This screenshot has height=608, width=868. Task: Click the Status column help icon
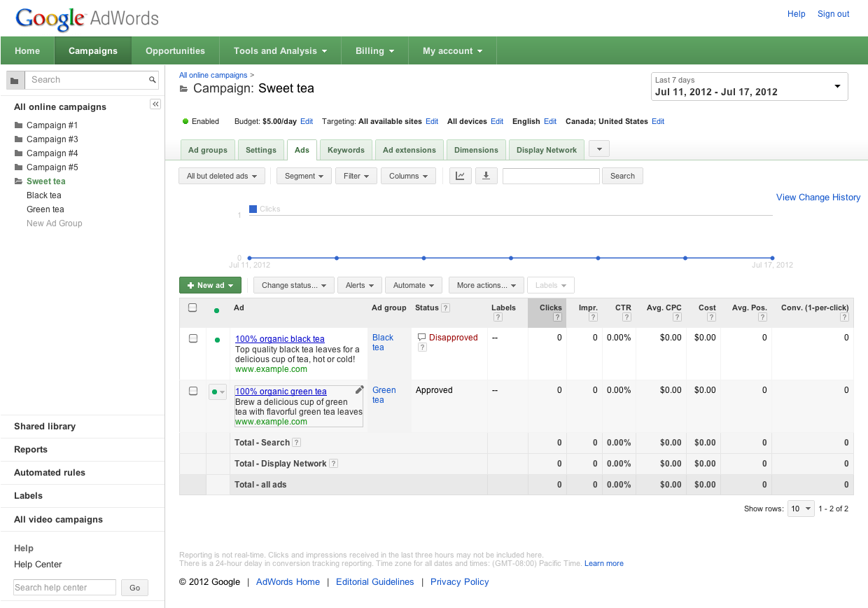click(x=446, y=308)
